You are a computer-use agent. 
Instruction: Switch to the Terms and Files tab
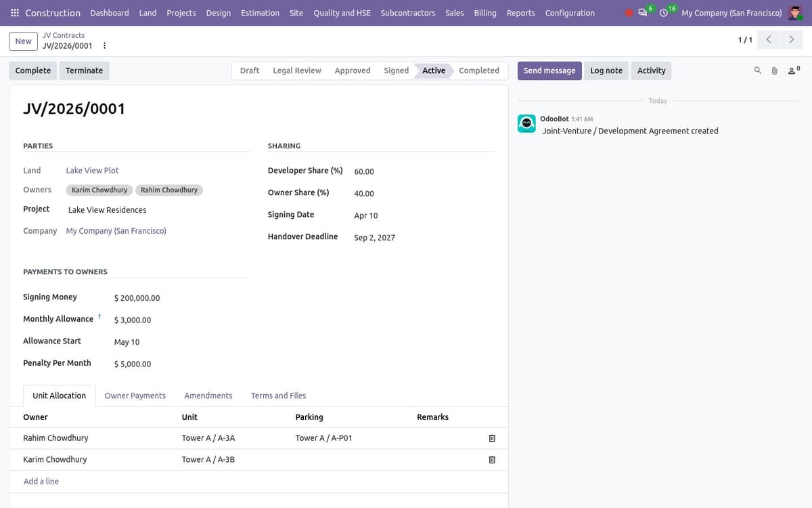[x=278, y=396]
